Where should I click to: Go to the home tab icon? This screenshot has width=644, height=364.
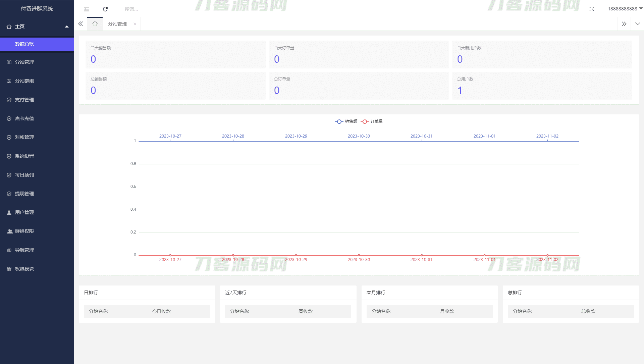95,24
